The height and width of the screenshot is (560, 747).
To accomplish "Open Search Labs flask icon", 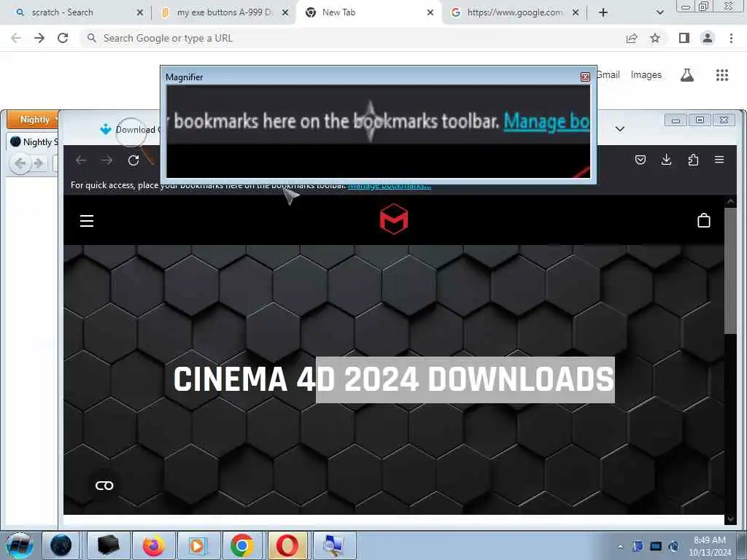I will (x=687, y=75).
